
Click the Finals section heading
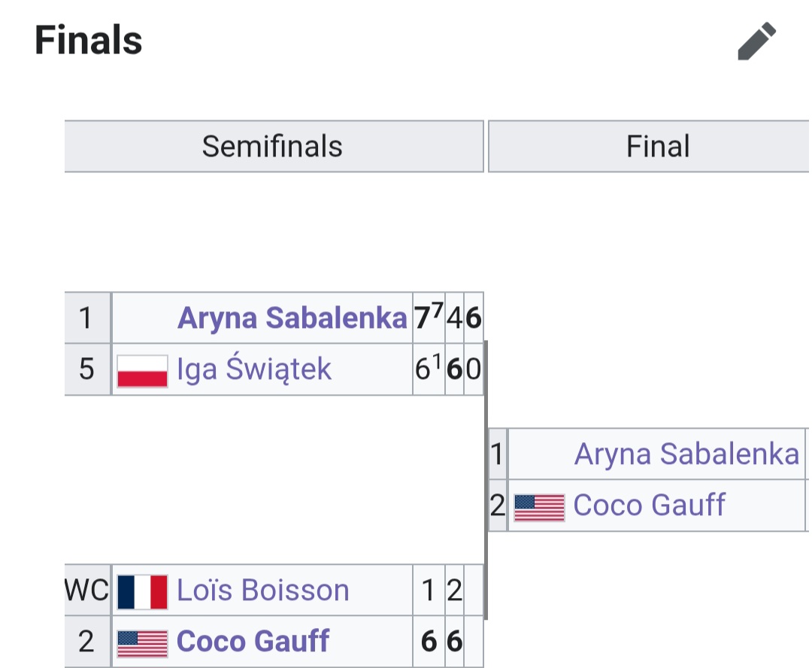point(89,41)
